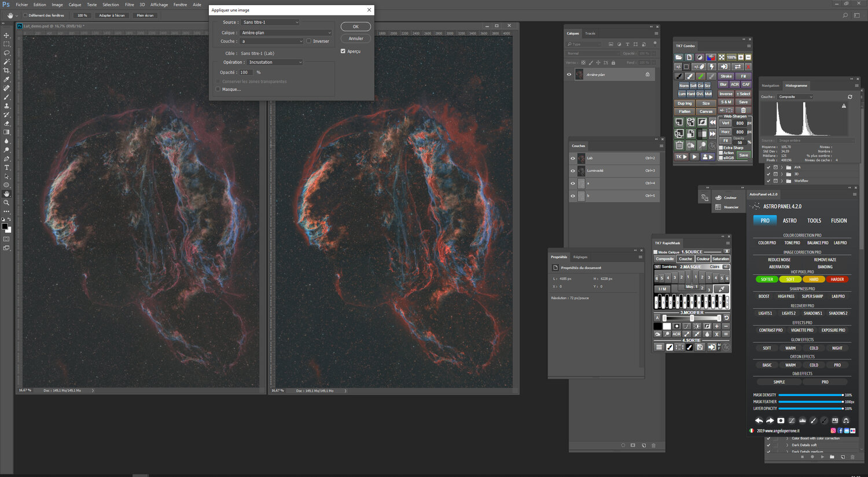868x477 pixels.
Task: Click the red X icon in TK7 Combo
Action: (x=748, y=66)
